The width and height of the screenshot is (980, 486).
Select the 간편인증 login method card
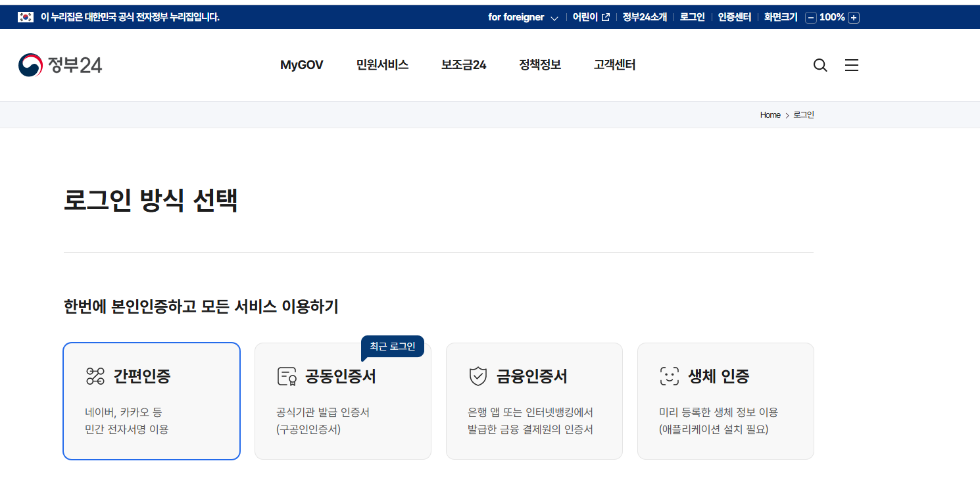(151, 401)
